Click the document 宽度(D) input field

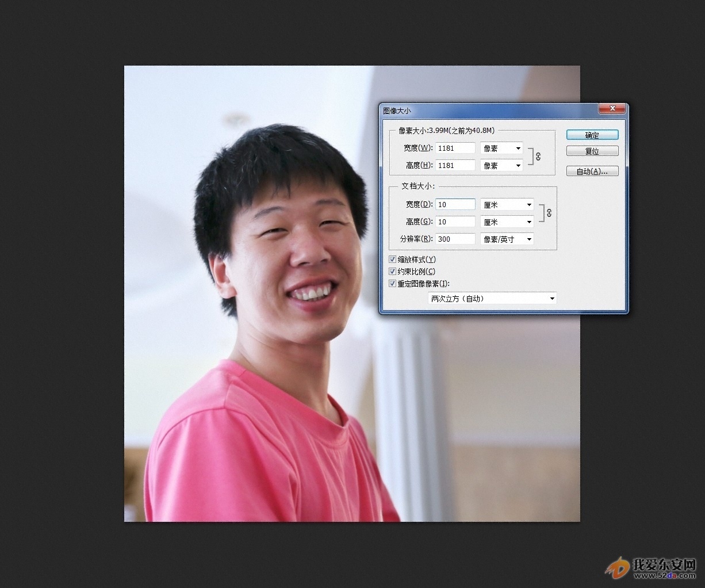click(455, 204)
